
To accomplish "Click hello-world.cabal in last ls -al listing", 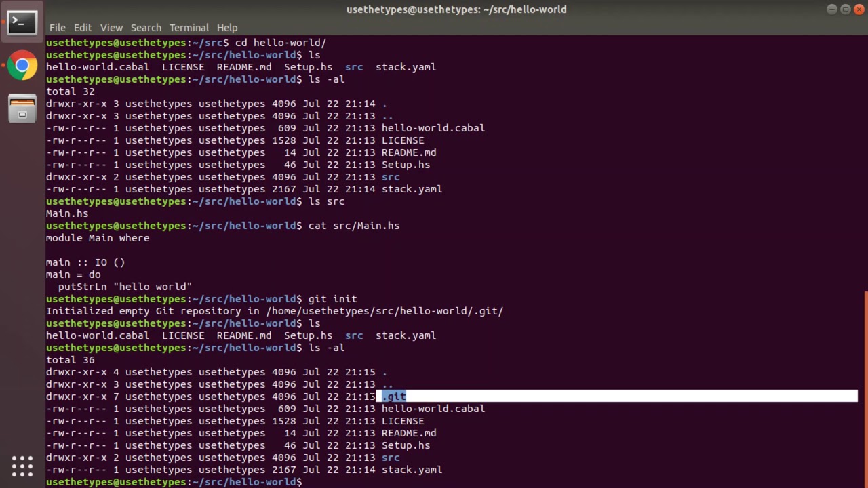I will click(x=433, y=409).
